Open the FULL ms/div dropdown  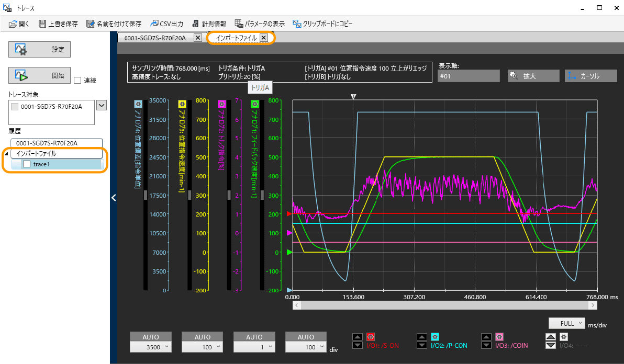point(566,323)
